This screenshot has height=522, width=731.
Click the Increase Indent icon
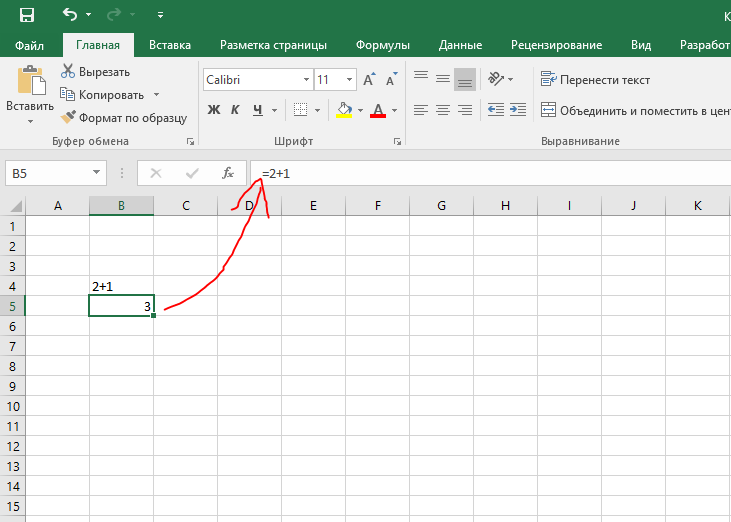coord(518,110)
